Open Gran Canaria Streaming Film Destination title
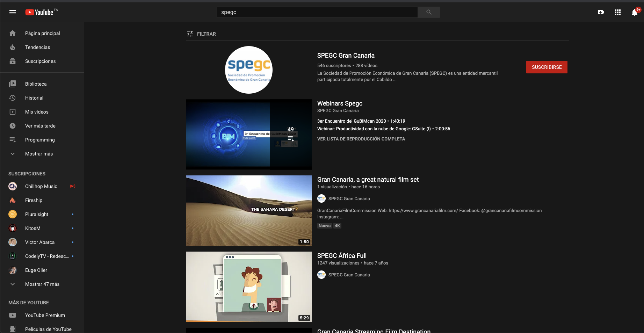This screenshot has width=644, height=333. [x=374, y=331]
